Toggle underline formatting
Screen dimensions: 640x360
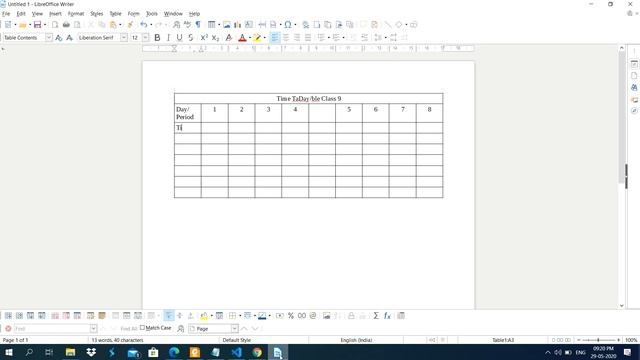point(179,38)
